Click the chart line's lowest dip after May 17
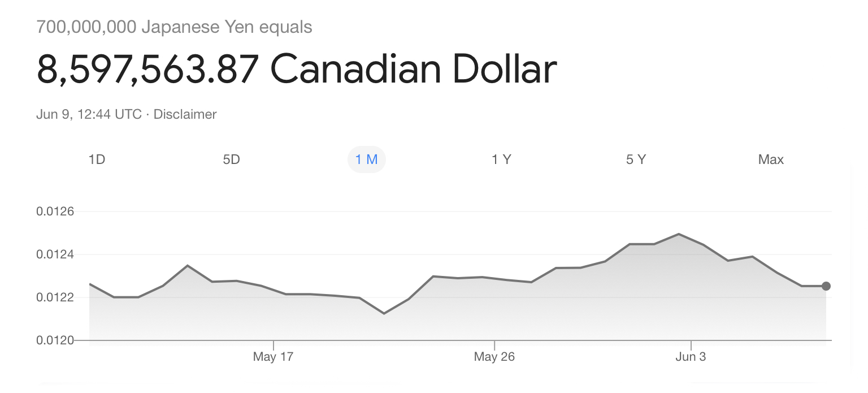Screen dimensions: 868x393 pos(384,313)
